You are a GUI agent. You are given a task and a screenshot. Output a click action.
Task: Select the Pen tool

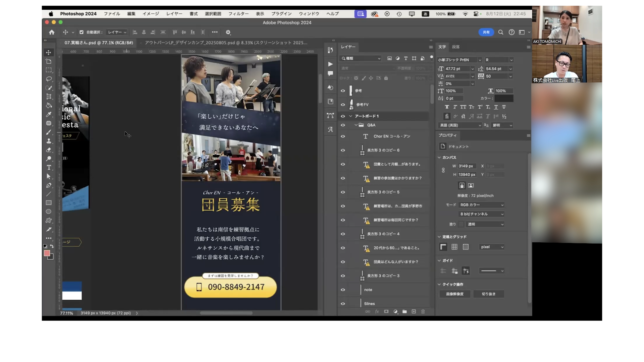[x=49, y=185]
